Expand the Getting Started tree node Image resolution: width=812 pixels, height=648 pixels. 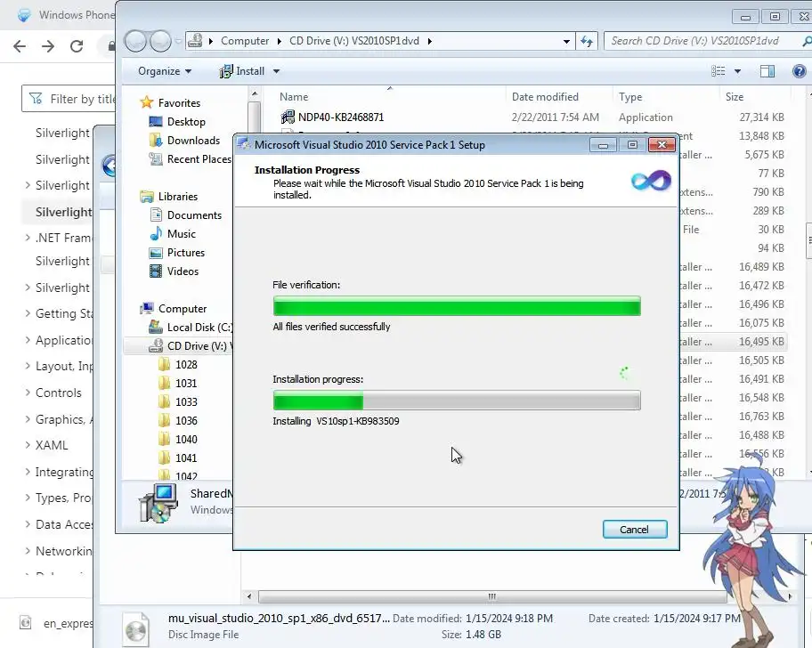pos(28,313)
